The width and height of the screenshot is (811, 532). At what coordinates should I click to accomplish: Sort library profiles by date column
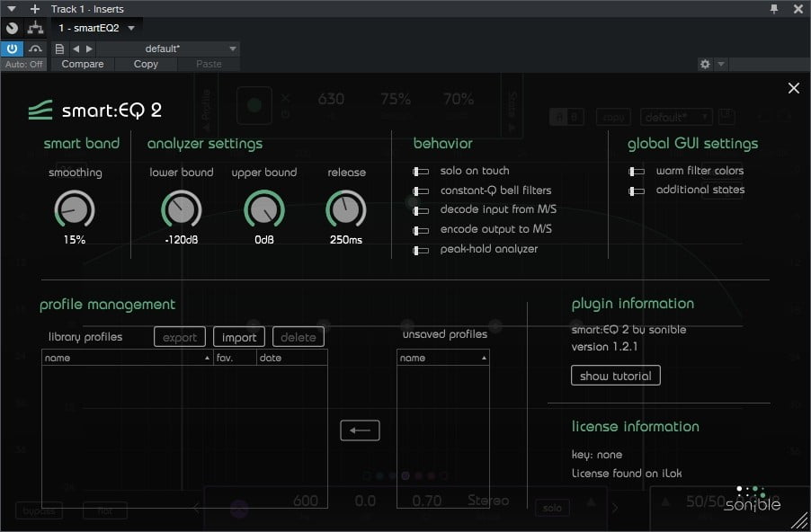(292, 358)
